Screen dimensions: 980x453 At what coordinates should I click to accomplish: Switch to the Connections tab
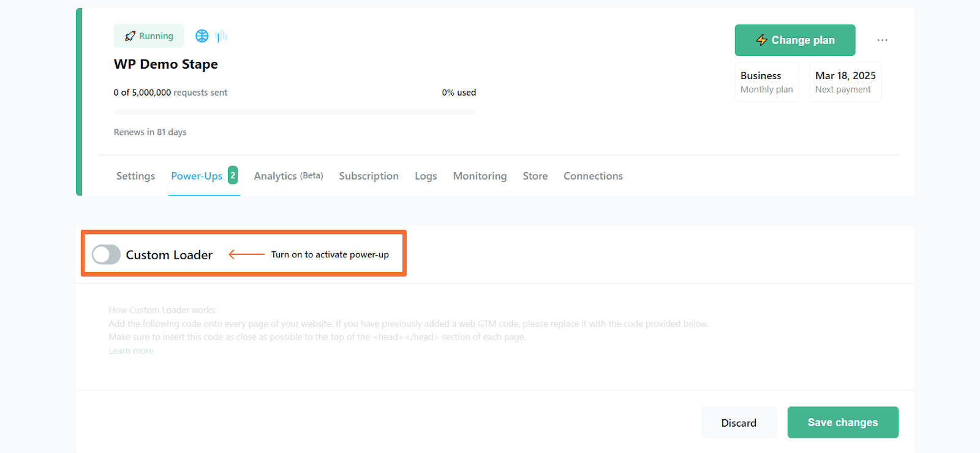pos(593,176)
